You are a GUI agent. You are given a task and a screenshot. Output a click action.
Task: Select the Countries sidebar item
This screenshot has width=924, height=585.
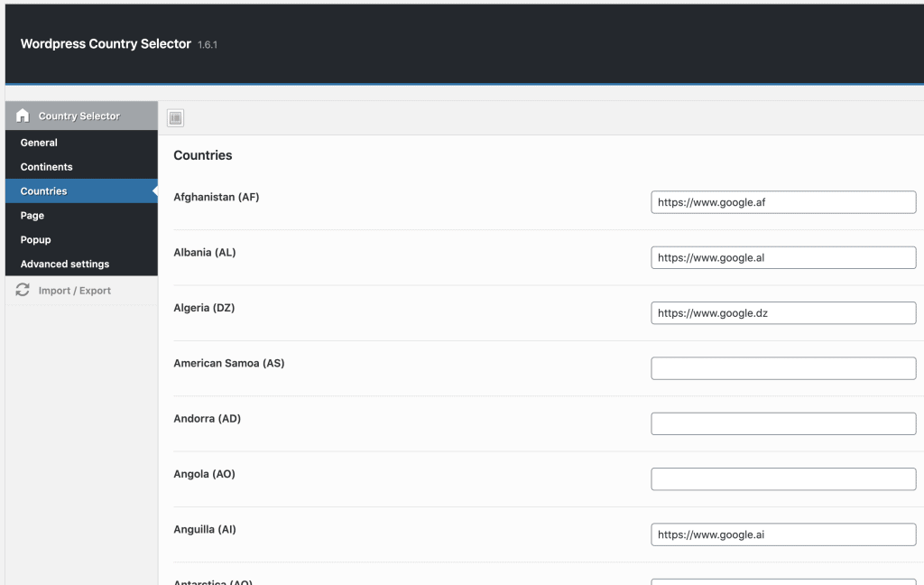pos(44,191)
